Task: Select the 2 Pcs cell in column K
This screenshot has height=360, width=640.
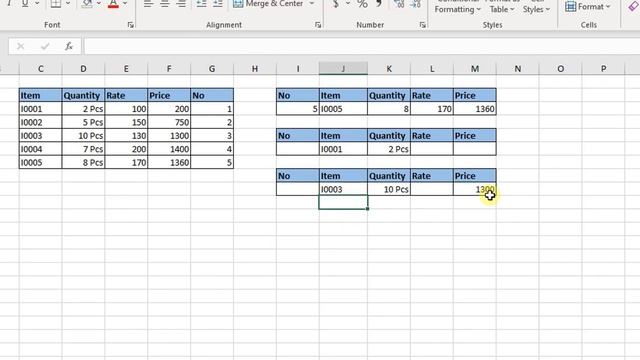Action: click(x=389, y=149)
